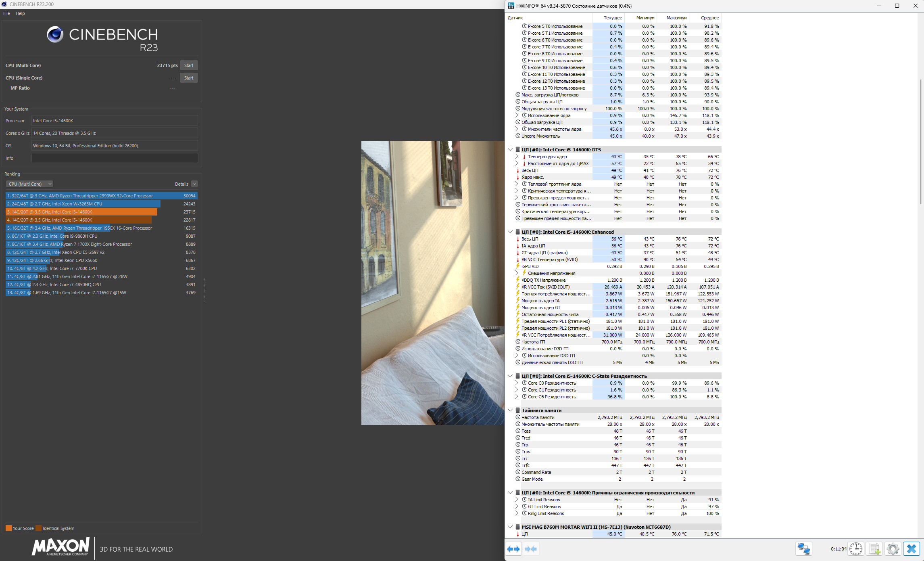Click the thermometer icon next to Ядро макс.
The image size is (924, 561).
[518, 177]
